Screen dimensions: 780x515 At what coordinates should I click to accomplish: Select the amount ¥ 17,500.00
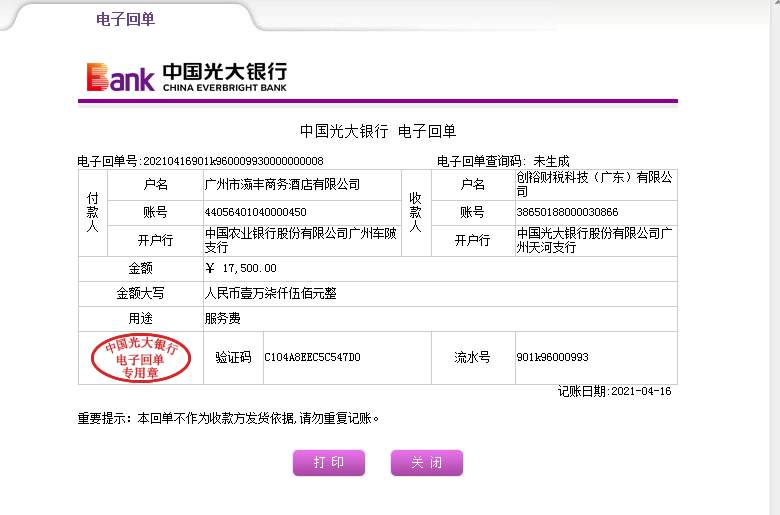click(x=241, y=269)
